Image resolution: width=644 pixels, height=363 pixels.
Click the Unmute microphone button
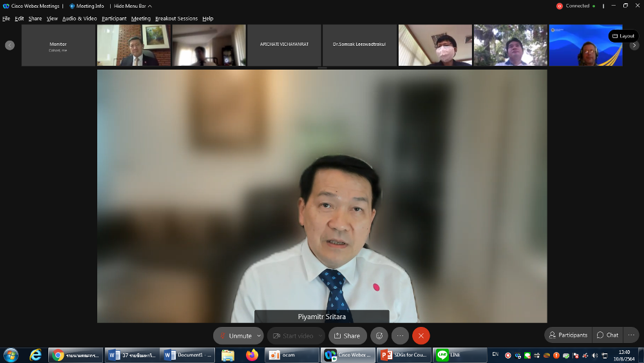coord(234,336)
